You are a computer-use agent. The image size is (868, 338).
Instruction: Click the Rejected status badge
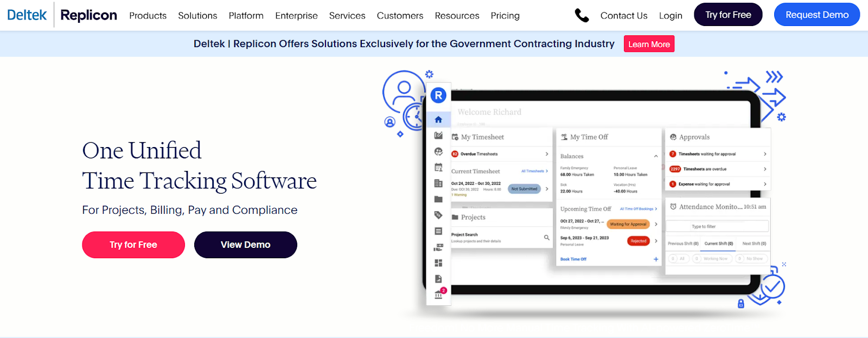coord(639,241)
